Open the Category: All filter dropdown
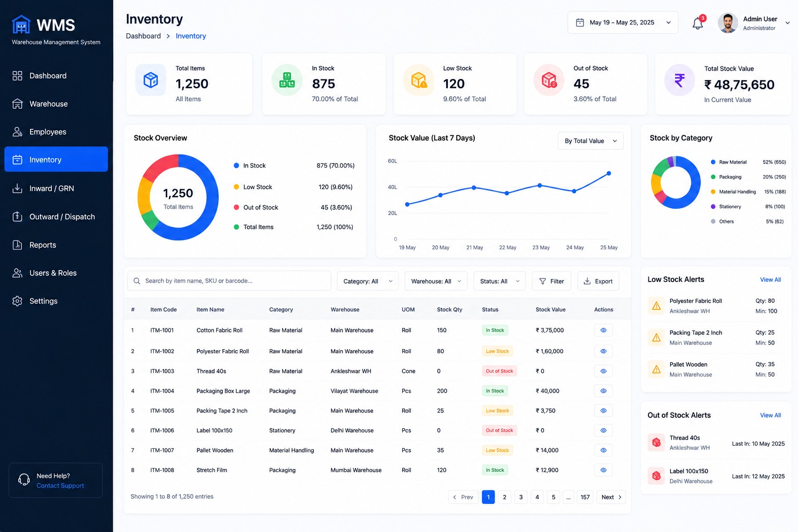The width and height of the screenshot is (798, 532). pos(368,281)
